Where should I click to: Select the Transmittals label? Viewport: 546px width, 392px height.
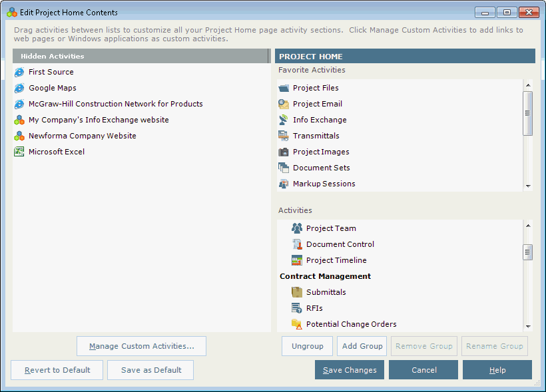point(316,136)
